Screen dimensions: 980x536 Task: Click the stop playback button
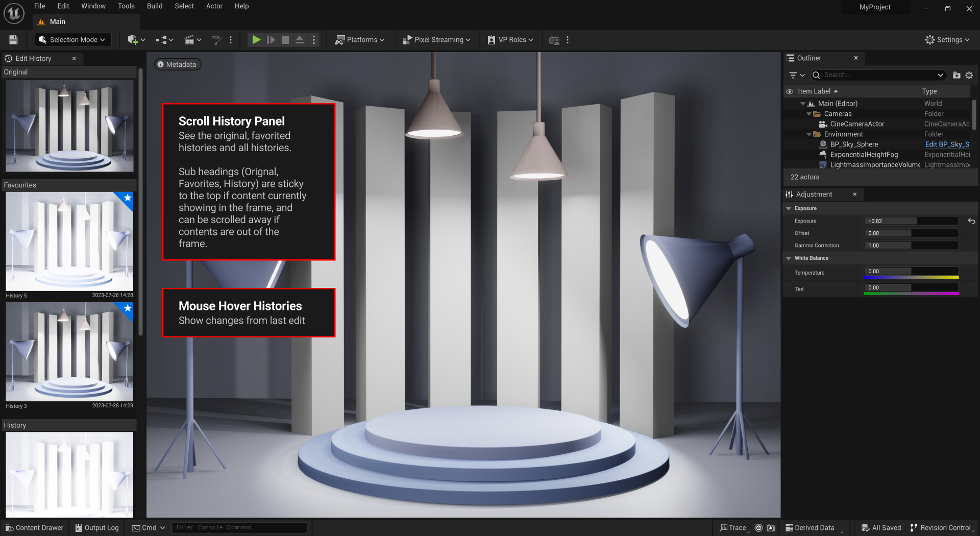coord(285,40)
